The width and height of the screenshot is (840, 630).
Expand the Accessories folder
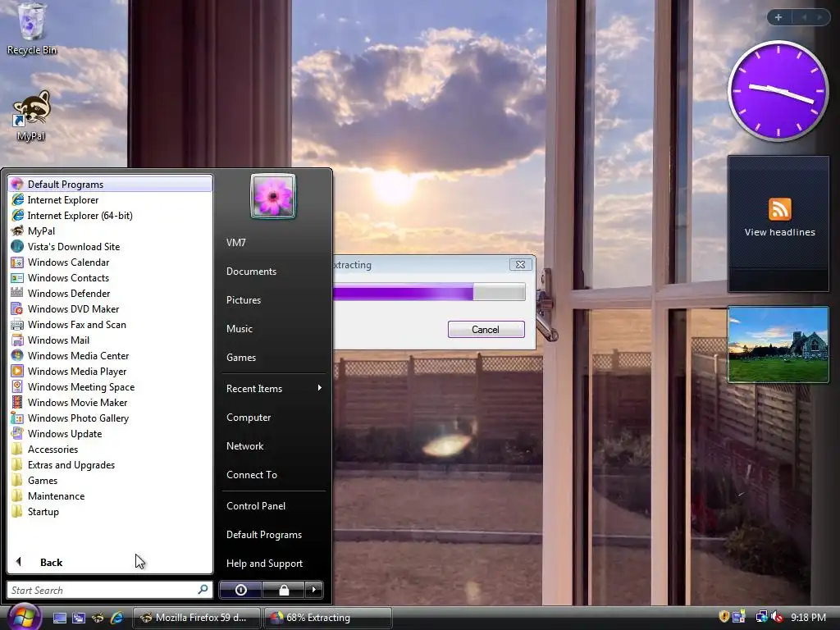tap(110, 449)
